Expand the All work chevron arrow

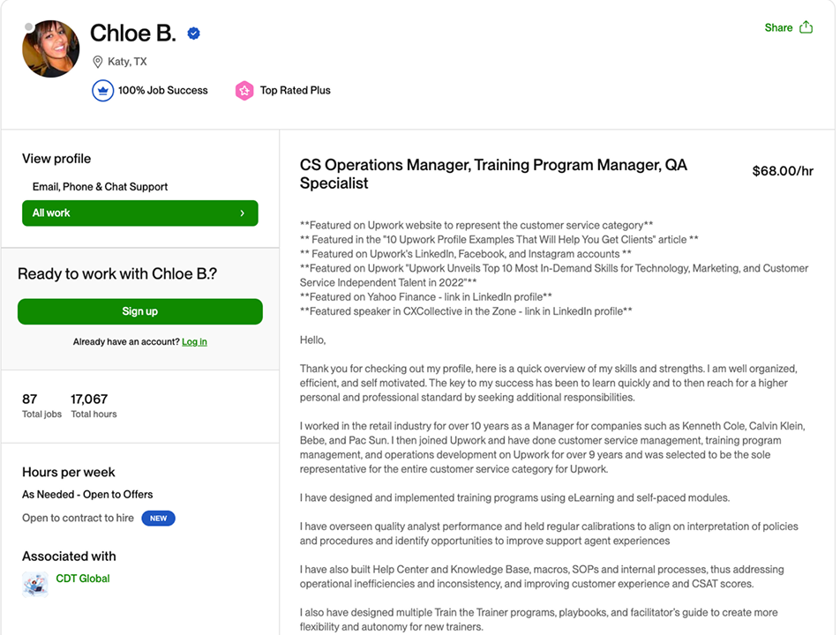(243, 213)
